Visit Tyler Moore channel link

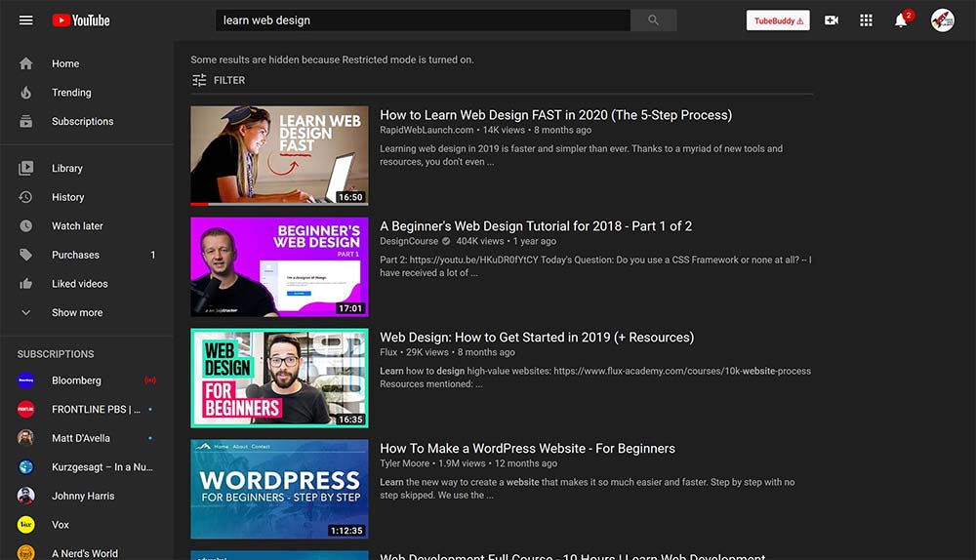click(405, 463)
